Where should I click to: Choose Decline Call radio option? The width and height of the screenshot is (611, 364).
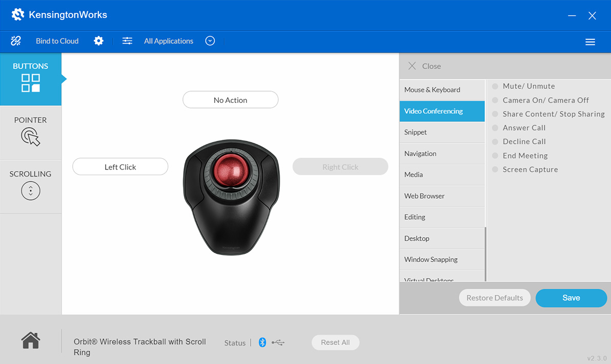click(x=495, y=142)
